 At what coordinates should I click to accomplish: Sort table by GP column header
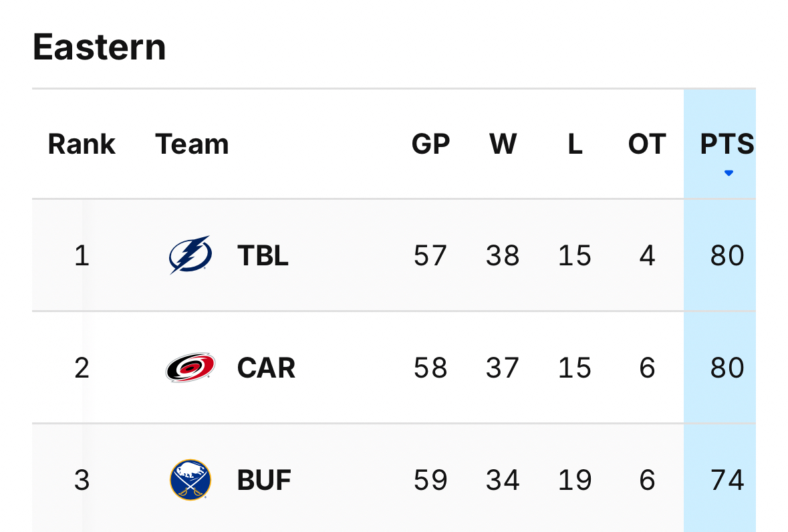point(430,144)
